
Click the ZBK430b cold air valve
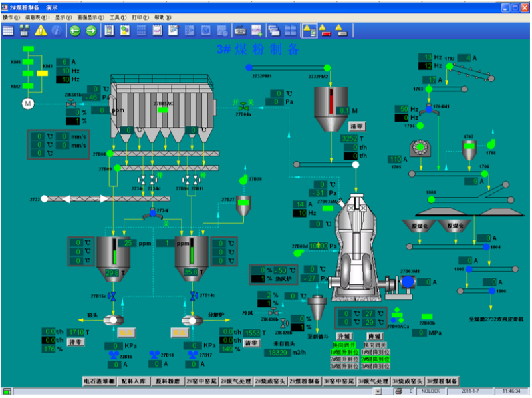pyautogui.click(x=273, y=312)
